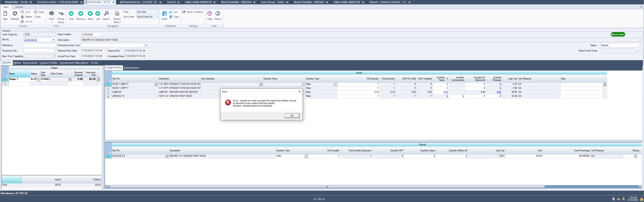The image size is (644, 202).
Task: Open the Filter dropdown
Action: (x=157, y=12)
